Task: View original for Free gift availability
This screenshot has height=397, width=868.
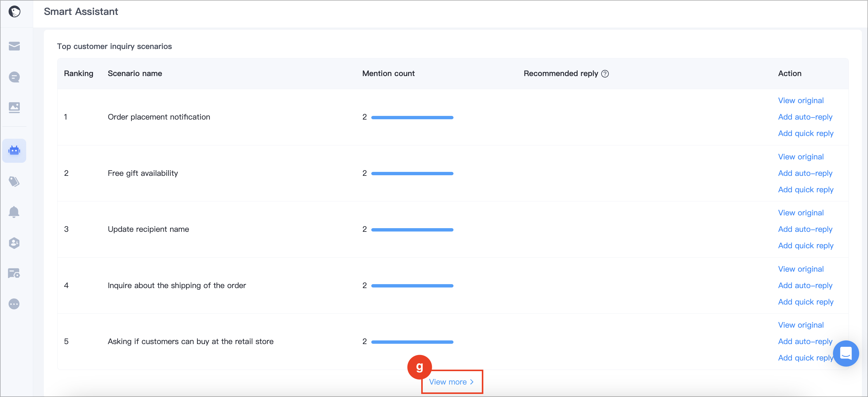Action: 801,157
